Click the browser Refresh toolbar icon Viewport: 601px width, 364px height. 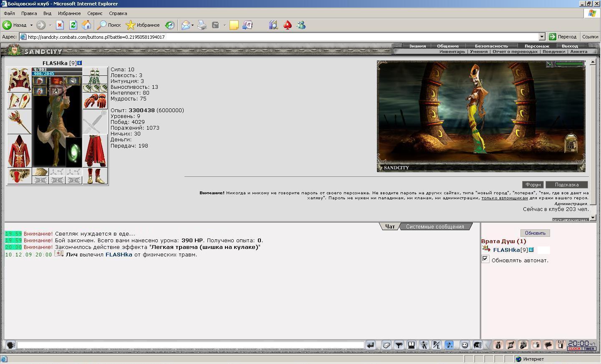(x=73, y=25)
